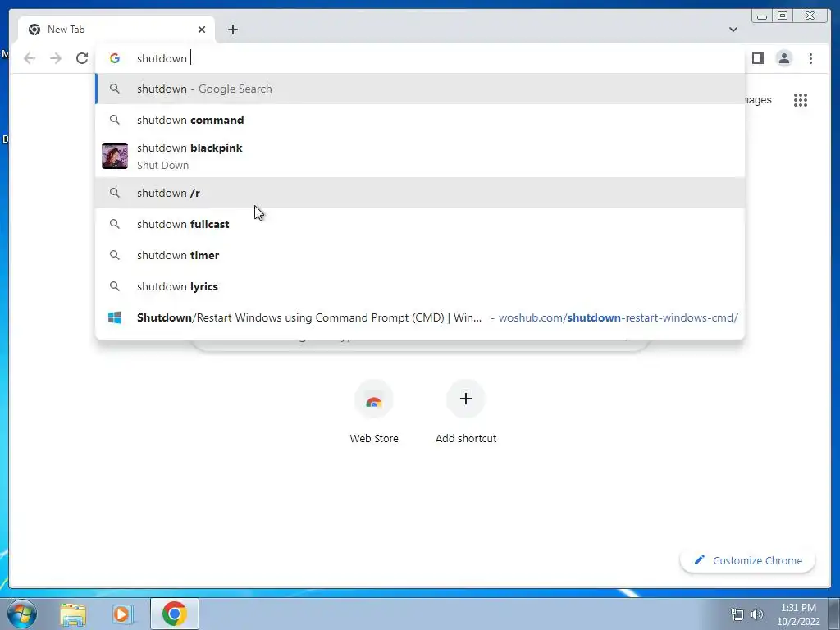The image size is (840, 630).
Task: Open Windows Explorer from the taskbar
Action: coord(73,614)
